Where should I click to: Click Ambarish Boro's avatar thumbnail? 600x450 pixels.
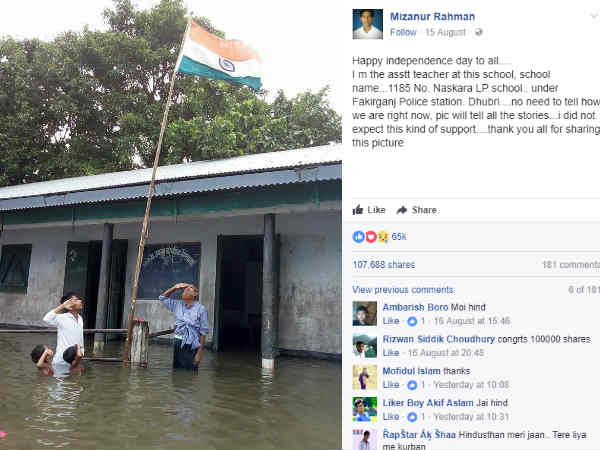[x=365, y=313]
